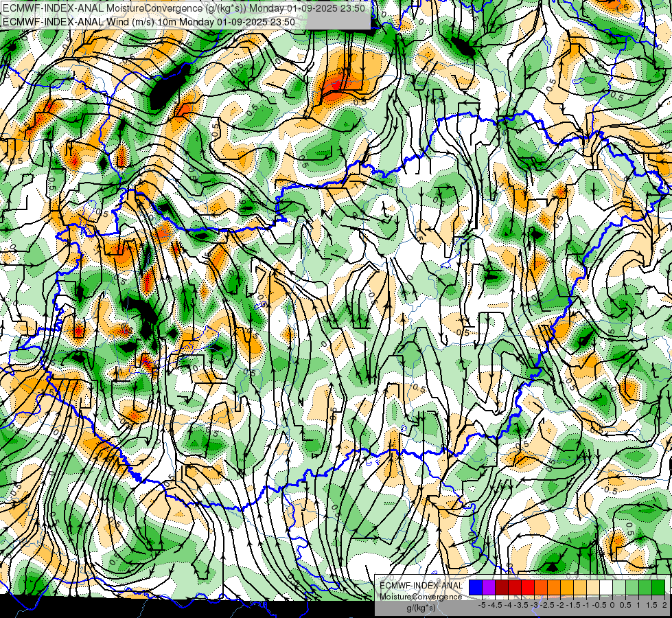Click the Wind (m/s) 10m title line
Screen dimensions: 672x618
tap(149, 22)
